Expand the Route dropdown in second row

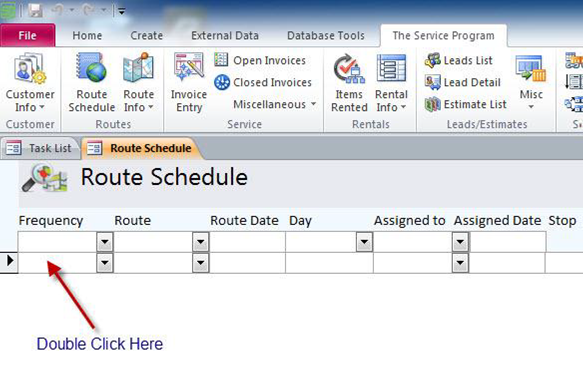[201, 263]
